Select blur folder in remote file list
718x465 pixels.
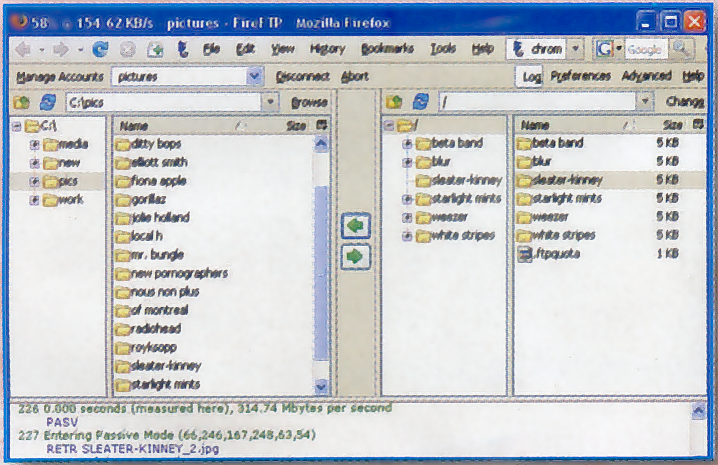click(x=534, y=161)
